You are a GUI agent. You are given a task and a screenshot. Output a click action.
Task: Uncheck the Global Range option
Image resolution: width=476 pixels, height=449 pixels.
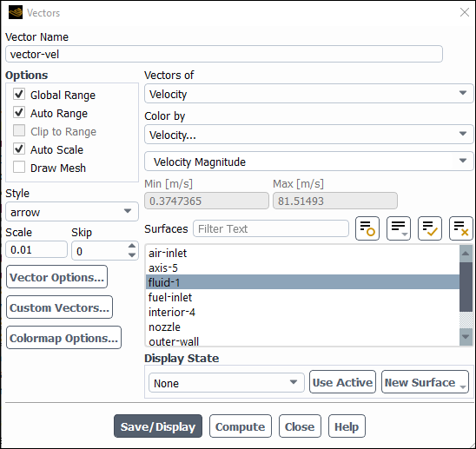19,95
